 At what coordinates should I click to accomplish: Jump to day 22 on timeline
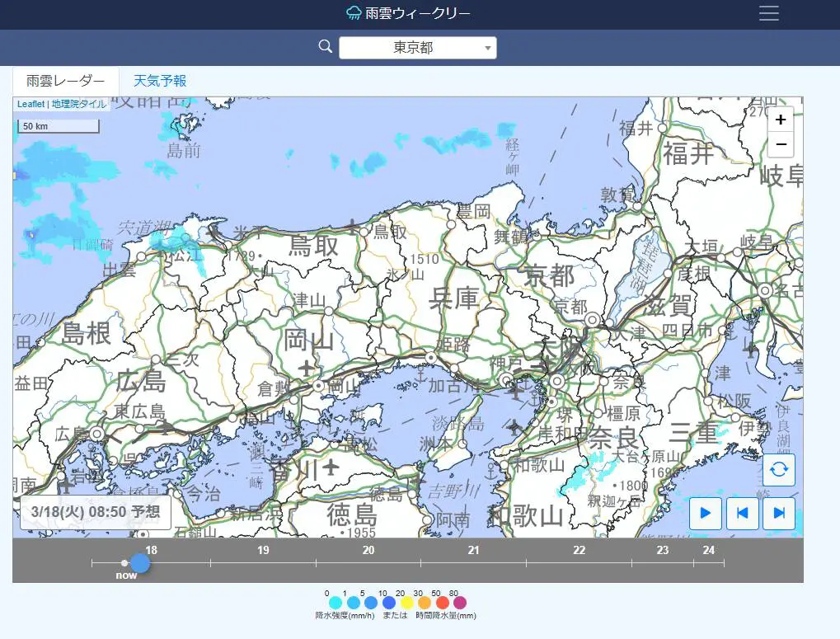[580, 550]
